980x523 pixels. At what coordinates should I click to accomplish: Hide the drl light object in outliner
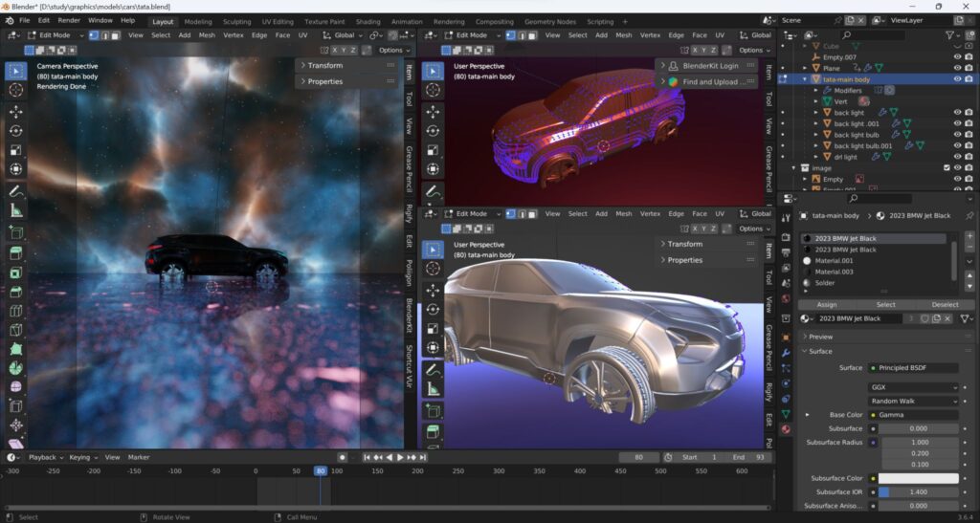point(957,157)
